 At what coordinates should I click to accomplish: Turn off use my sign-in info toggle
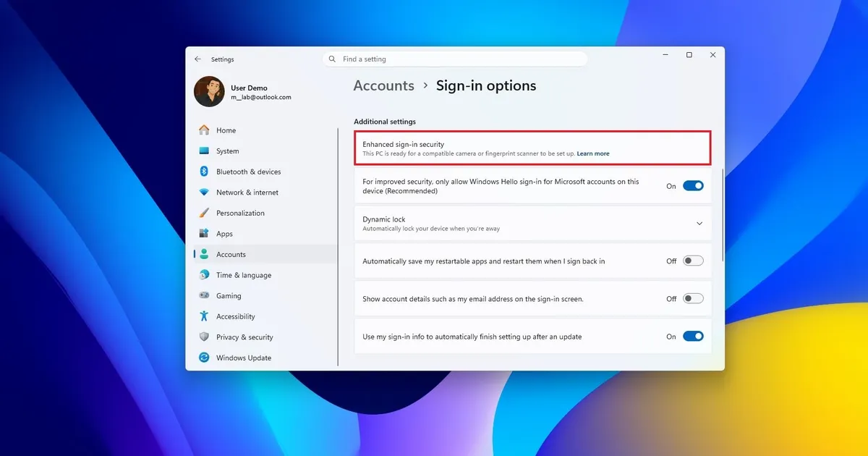(x=693, y=336)
